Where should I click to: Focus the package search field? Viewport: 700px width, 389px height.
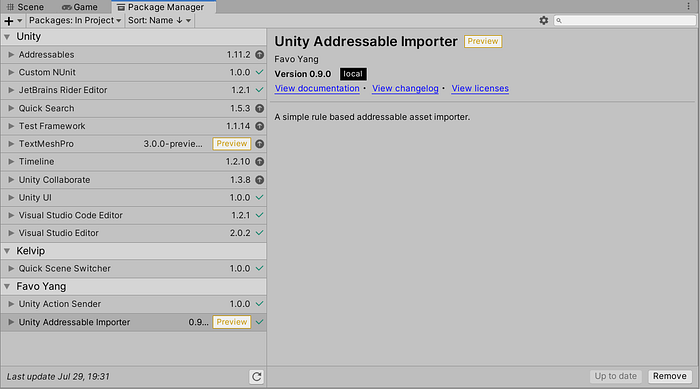(625, 21)
